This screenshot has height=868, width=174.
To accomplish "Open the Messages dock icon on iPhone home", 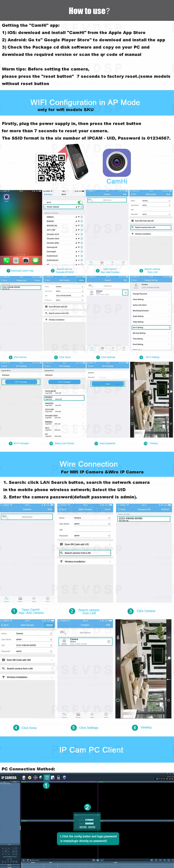I will (x=35, y=260).
